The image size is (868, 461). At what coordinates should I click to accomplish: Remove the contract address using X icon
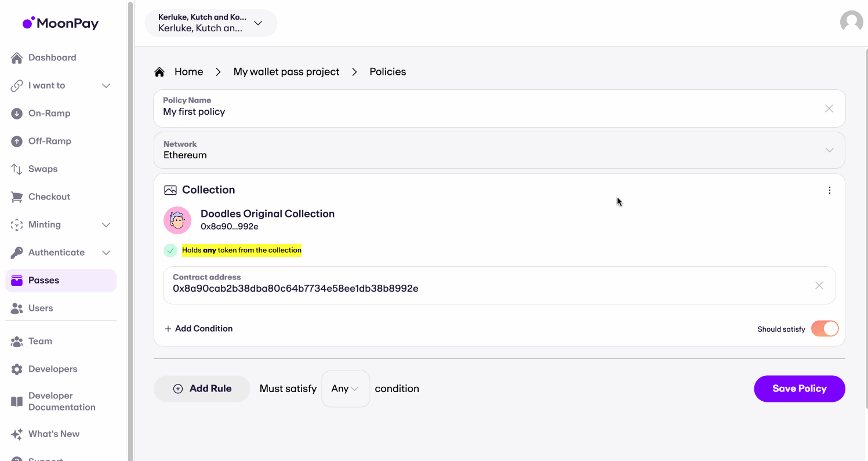[x=819, y=285]
